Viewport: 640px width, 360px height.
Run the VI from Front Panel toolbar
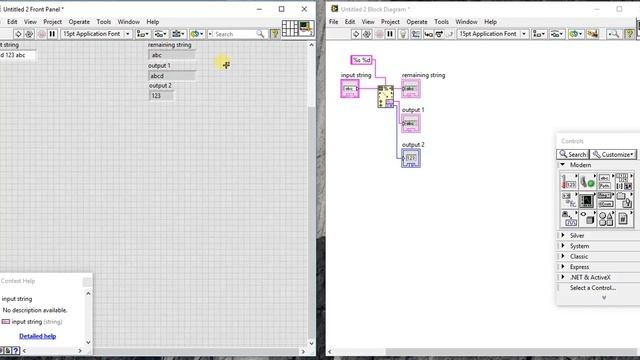pyautogui.click(x=18, y=34)
